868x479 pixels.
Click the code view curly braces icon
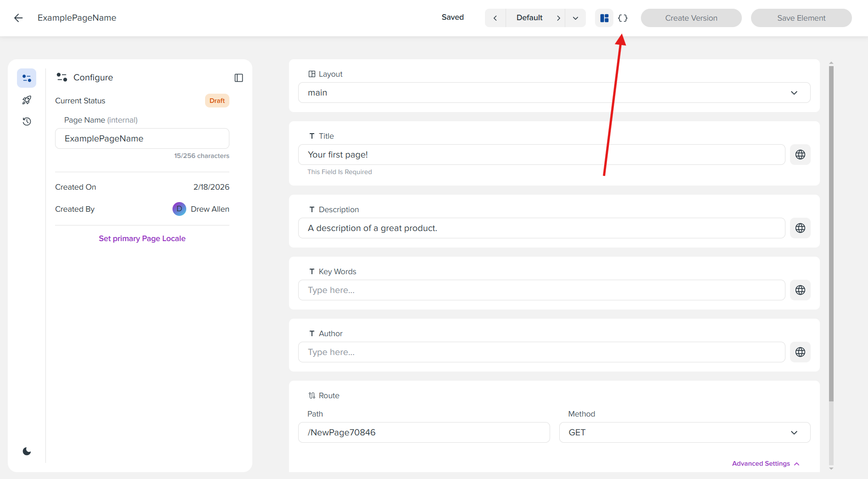tap(623, 18)
